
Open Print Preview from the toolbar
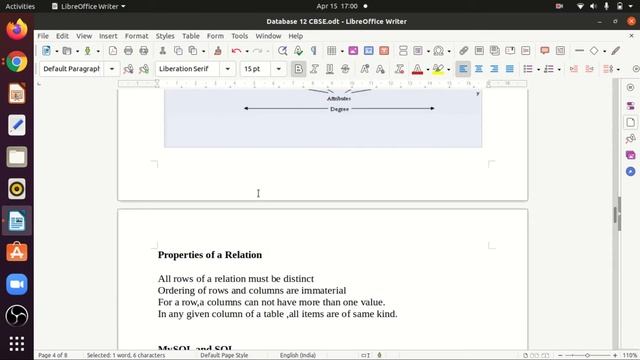144,51
